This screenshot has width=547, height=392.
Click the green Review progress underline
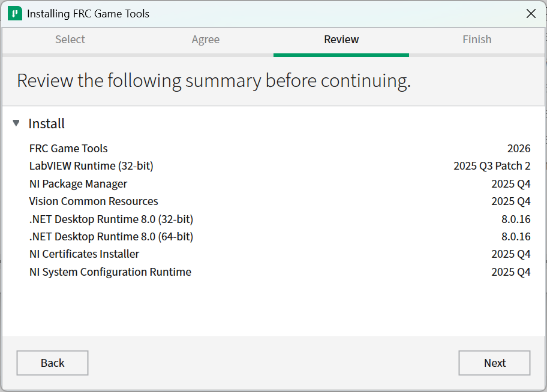click(341, 53)
